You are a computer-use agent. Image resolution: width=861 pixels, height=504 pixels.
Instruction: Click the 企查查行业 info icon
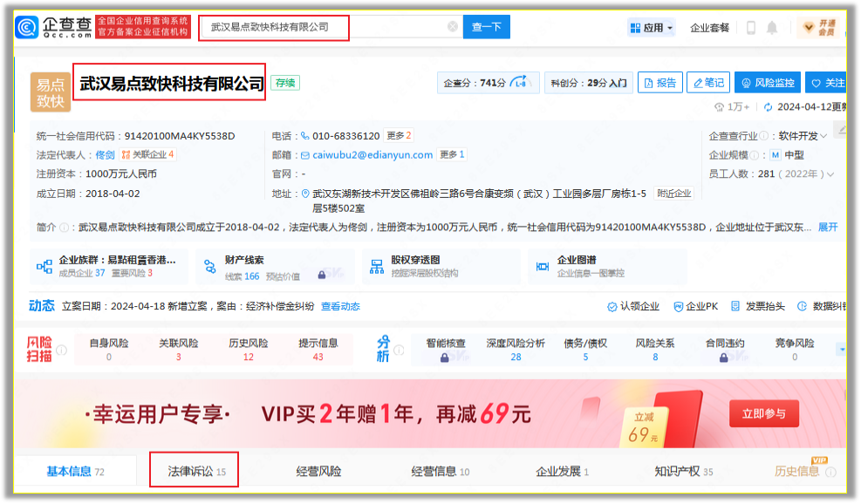[x=763, y=136]
